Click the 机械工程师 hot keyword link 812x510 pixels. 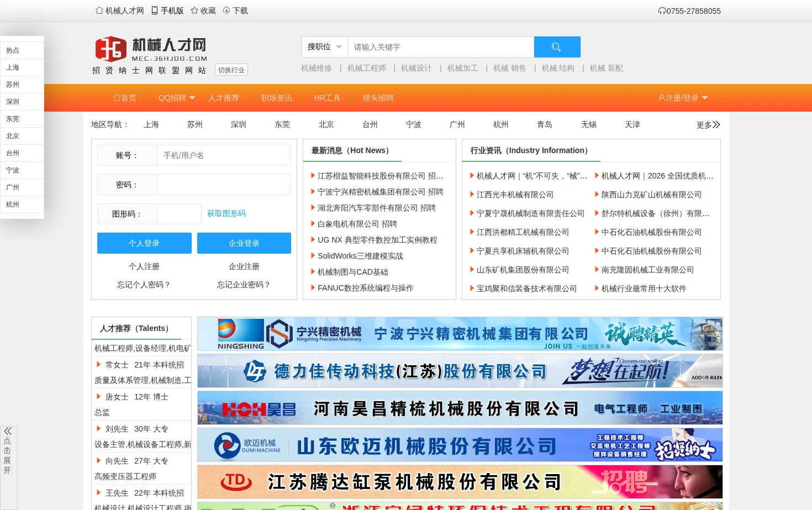[x=367, y=68]
